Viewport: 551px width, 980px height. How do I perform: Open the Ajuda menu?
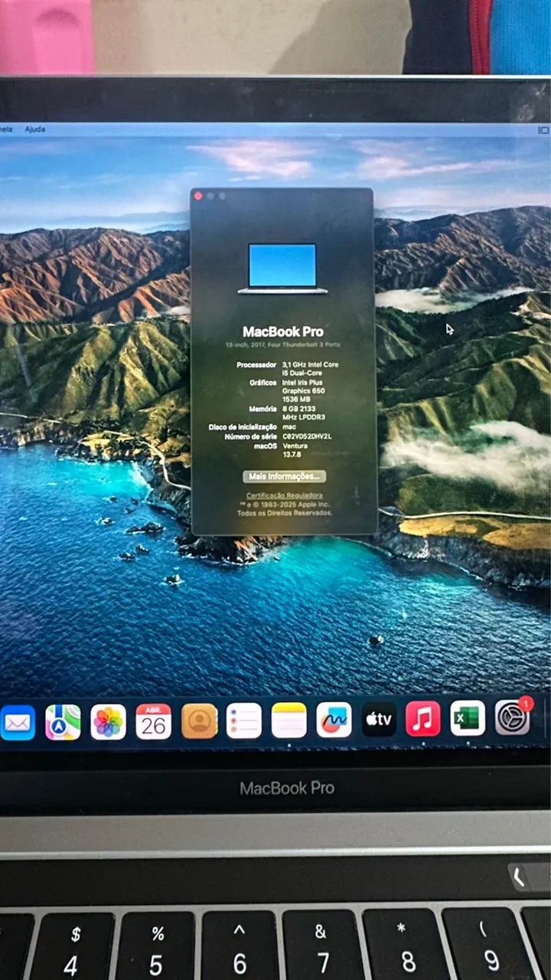(34, 129)
